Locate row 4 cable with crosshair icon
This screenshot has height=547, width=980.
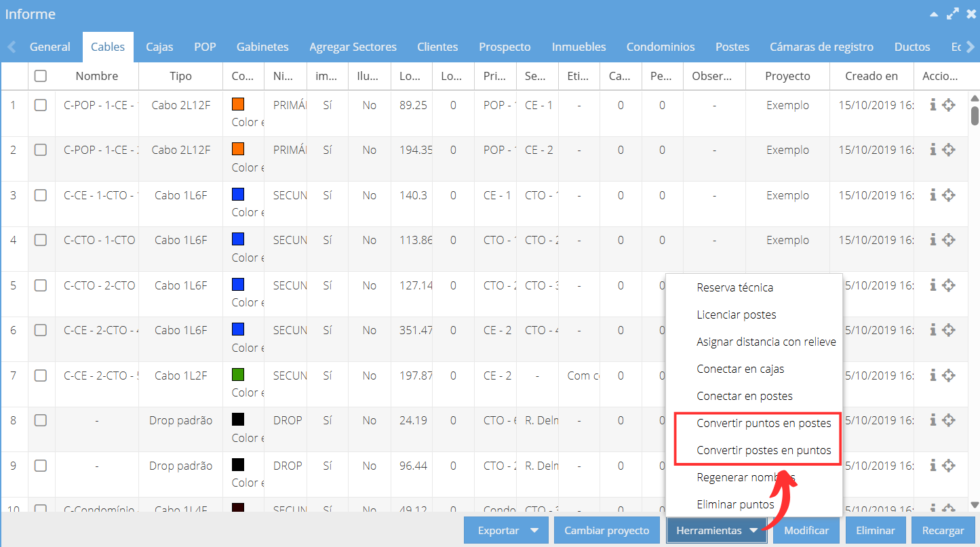click(949, 240)
